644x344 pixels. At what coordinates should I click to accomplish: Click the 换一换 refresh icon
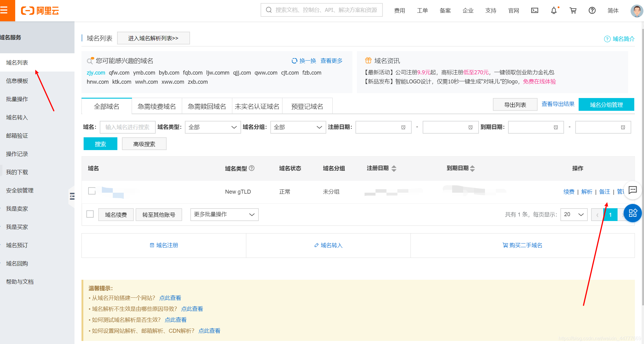[294, 61]
